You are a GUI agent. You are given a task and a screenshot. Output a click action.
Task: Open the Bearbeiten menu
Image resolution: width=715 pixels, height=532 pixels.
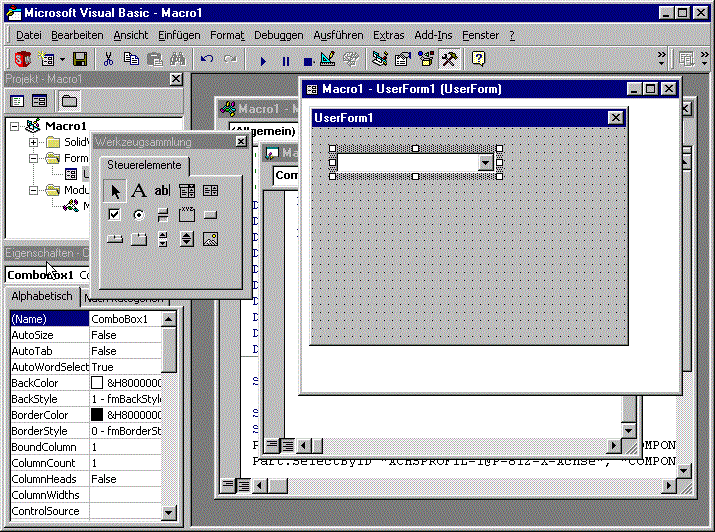point(77,35)
